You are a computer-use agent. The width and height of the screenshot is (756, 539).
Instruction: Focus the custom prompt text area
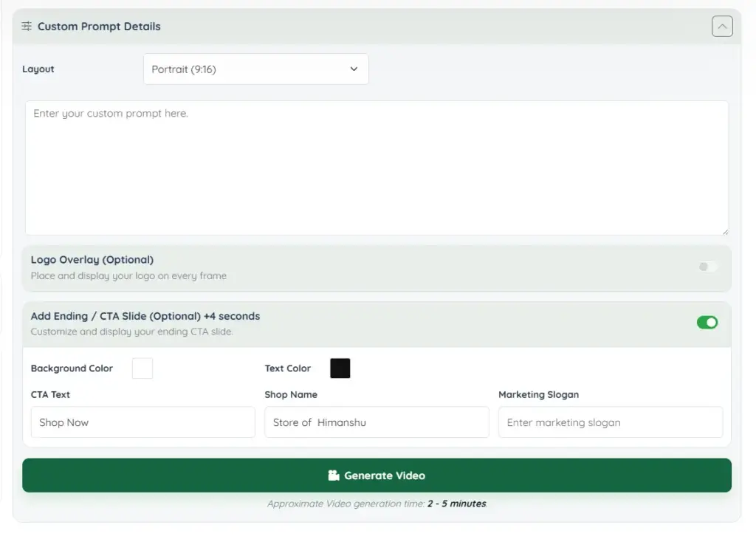coord(377,168)
